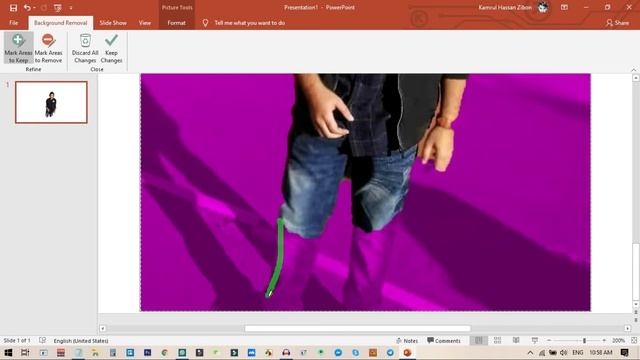Image resolution: width=640 pixels, height=360 pixels.
Task: Open the File tab
Action: (13, 23)
